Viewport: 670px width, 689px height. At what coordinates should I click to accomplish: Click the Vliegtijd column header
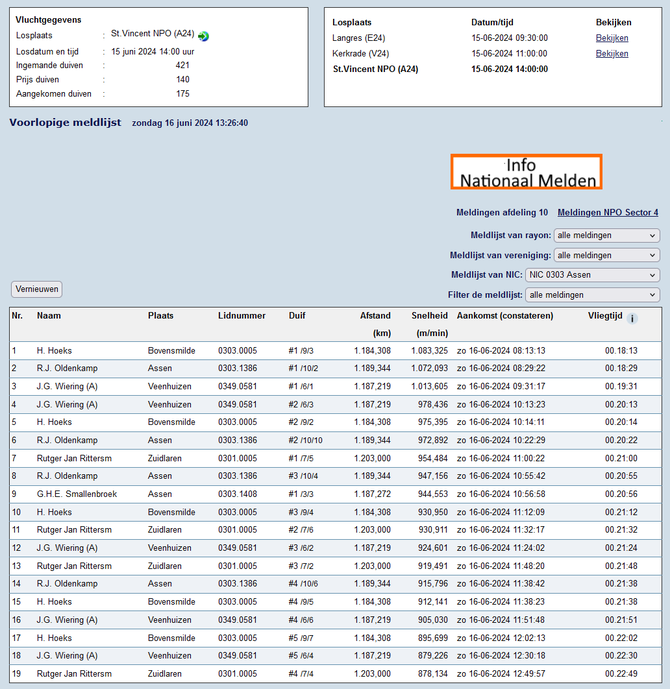[605, 315]
